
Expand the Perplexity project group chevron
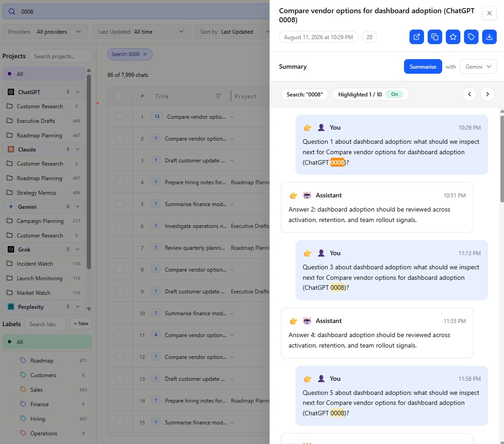pyautogui.click(x=77, y=307)
